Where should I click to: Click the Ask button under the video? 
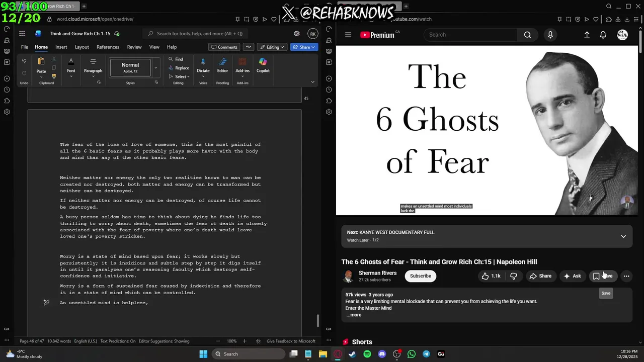(573, 276)
